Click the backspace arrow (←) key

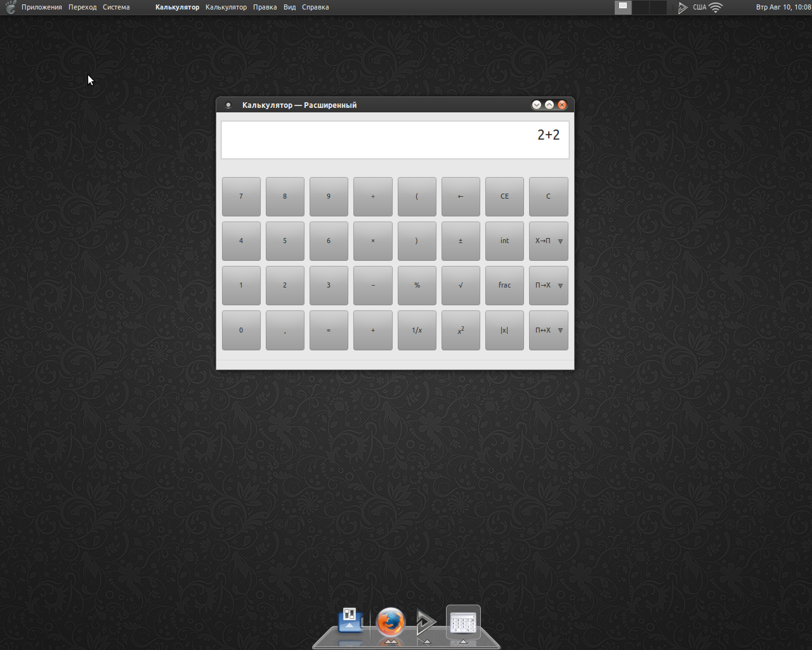[x=461, y=197]
